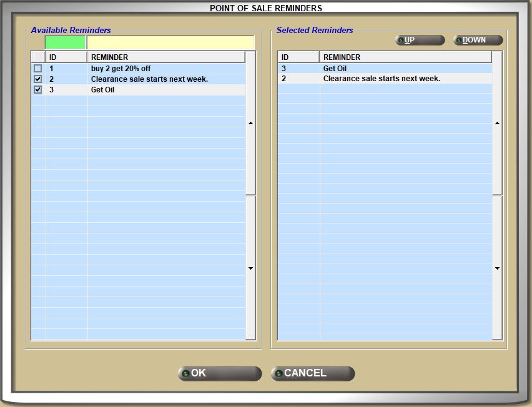This screenshot has height=407, width=532.
Task: Sort available list by ID header
Action: [x=66, y=57]
